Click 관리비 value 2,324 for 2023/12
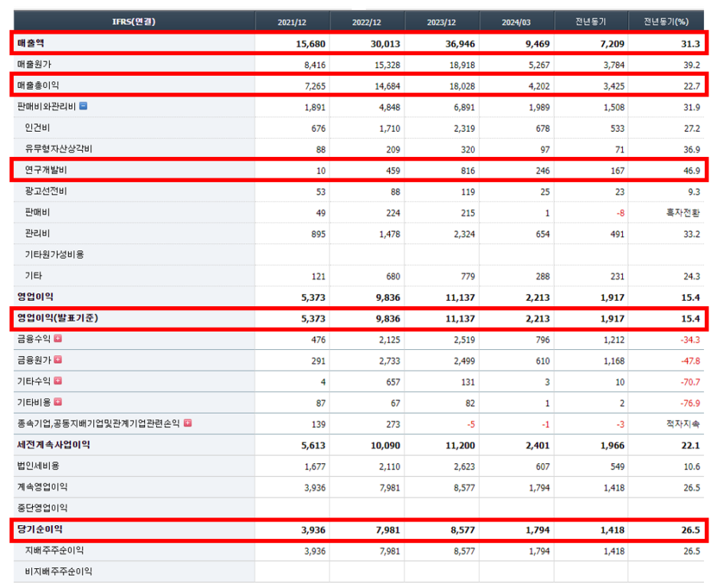717x588 pixels. (464, 234)
